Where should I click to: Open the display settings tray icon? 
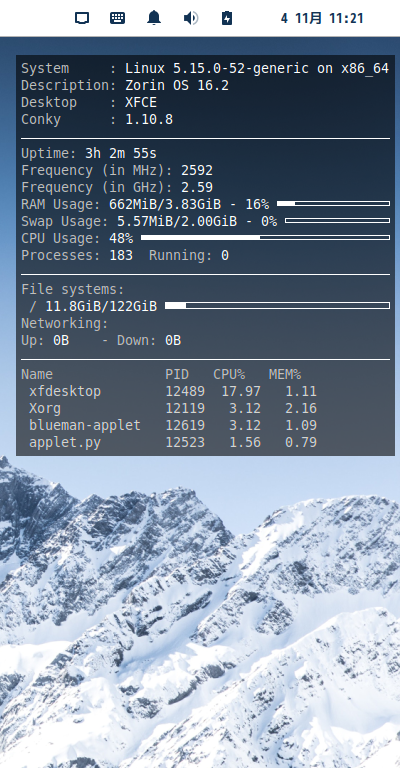click(x=82, y=19)
